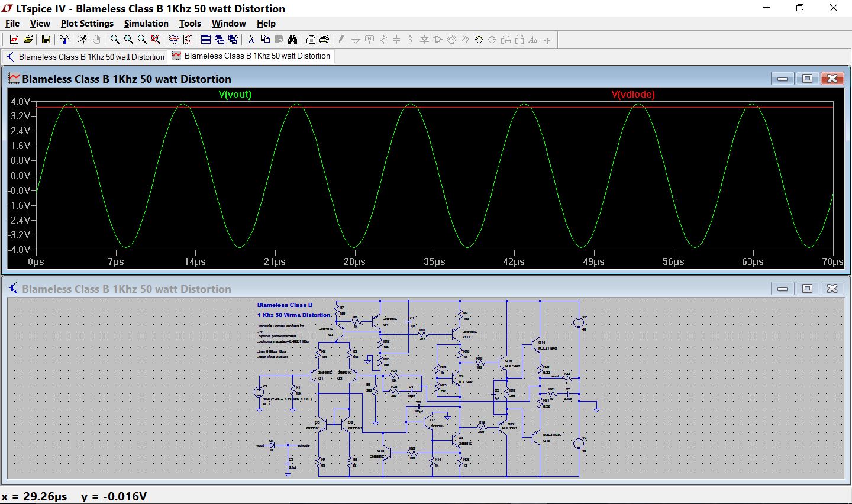Click the 0.0V vertical axis label
Image resolution: width=852 pixels, height=504 pixels.
pos(20,176)
